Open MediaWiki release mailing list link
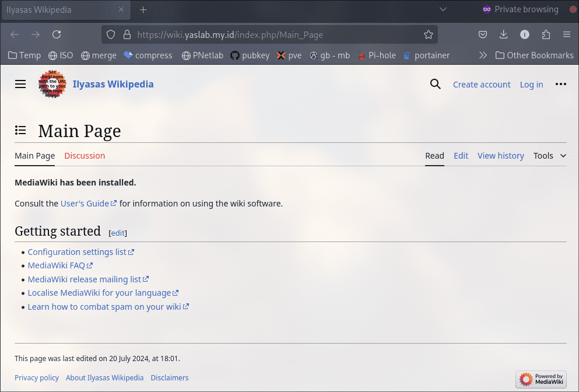579x392 pixels. (88, 279)
